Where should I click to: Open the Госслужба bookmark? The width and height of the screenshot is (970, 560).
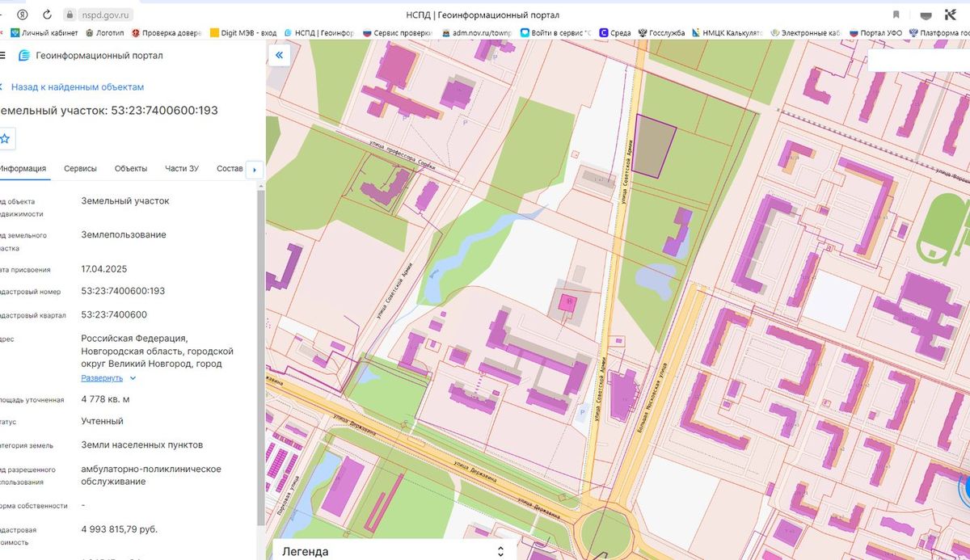[661, 33]
